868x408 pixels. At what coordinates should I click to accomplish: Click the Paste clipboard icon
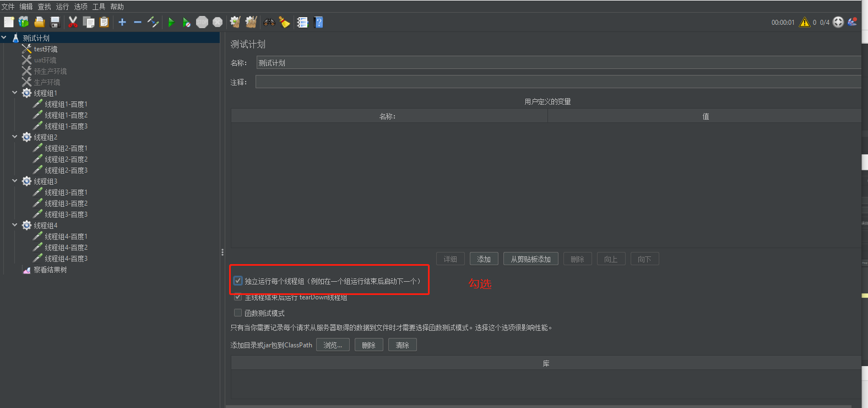pos(104,22)
